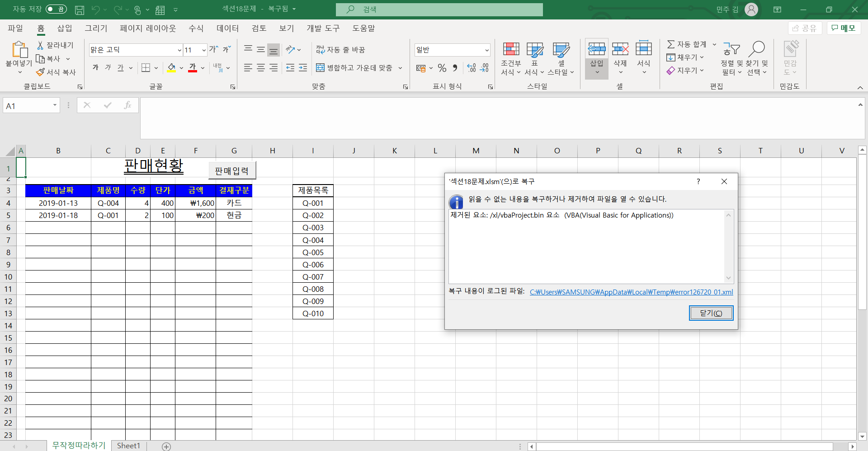Open the error log XML file link
Viewport: 868px width, 451px height.
pyautogui.click(x=631, y=292)
